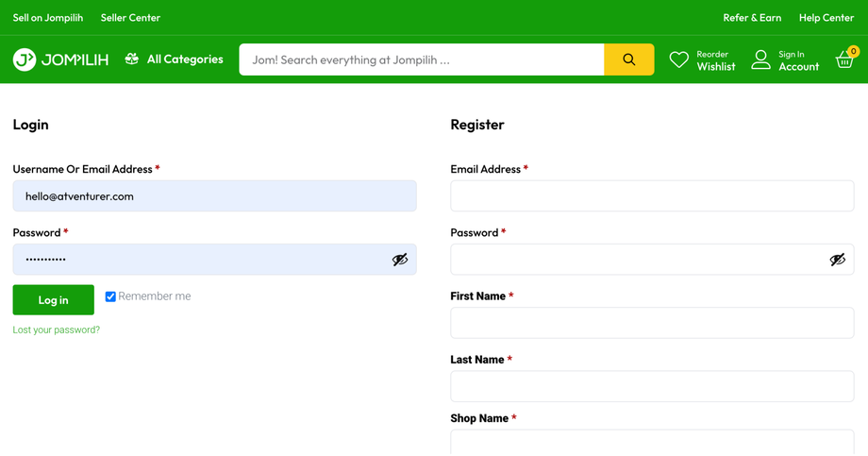Click the Register Email Address field
The image size is (868, 456).
pos(652,196)
